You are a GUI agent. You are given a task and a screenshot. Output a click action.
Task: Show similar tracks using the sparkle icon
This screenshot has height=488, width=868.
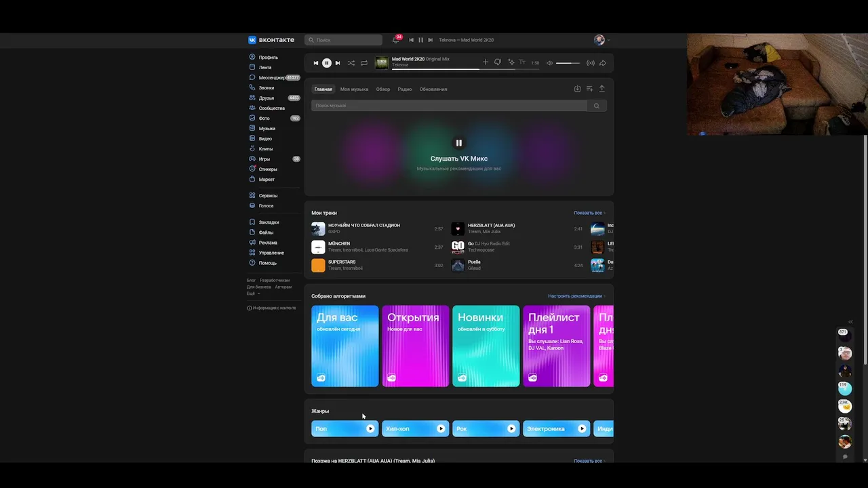click(511, 62)
